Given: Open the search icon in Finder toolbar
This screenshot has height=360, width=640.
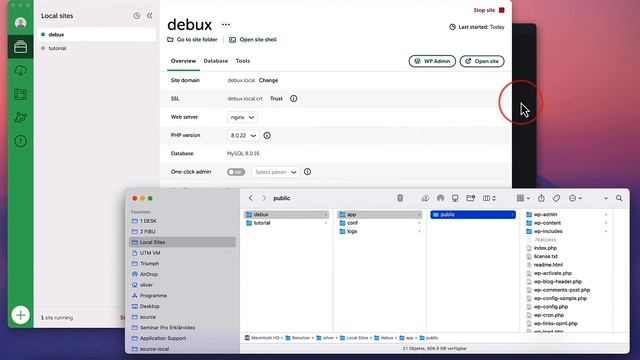Looking at the screenshot, I should (619, 198).
